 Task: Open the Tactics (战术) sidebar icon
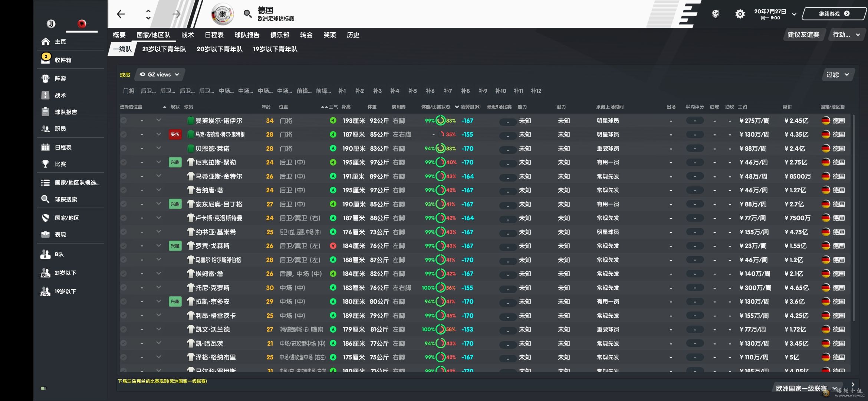(45, 95)
